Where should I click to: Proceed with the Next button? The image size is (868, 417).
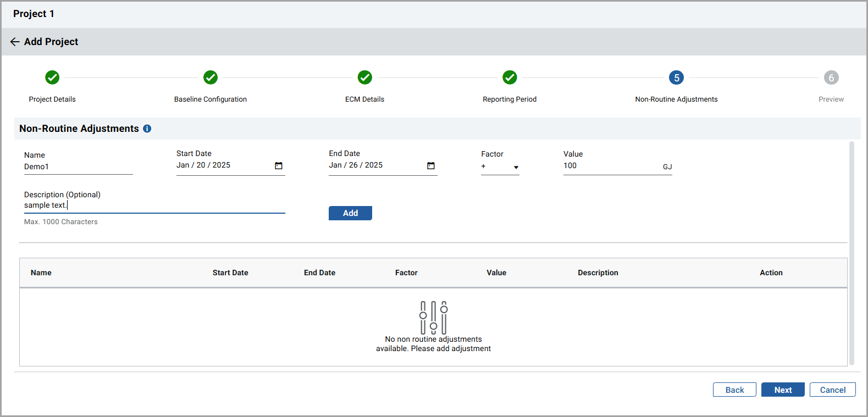[x=783, y=390]
